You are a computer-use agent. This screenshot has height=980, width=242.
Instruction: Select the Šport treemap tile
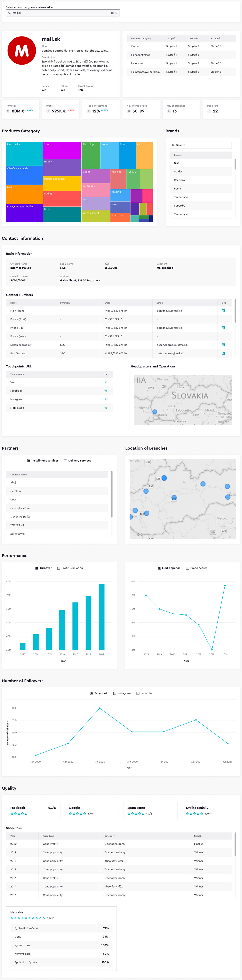point(62,150)
